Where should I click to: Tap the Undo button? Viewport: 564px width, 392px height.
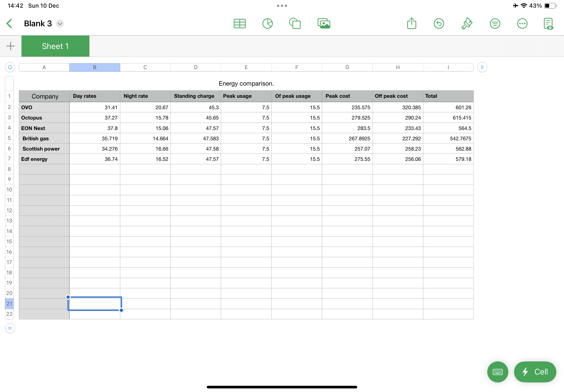[x=439, y=24]
